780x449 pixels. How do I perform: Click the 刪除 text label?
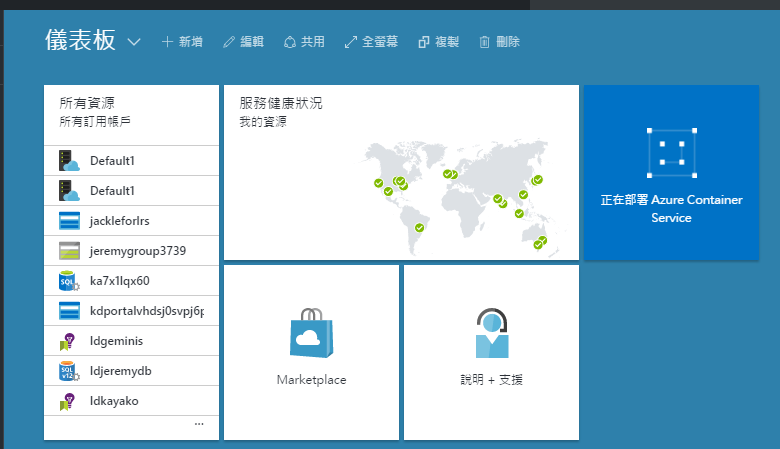pyautogui.click(x=508, y=42)
